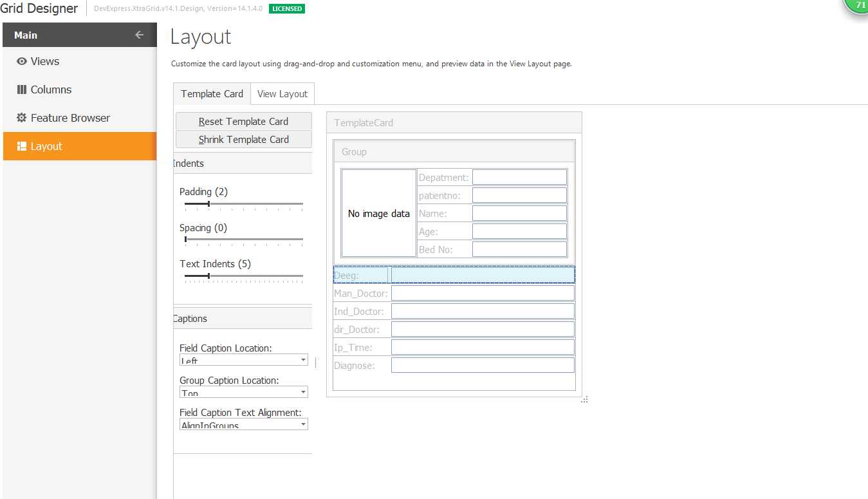Click the Padding (2) label
Viewport: 868px width, 499px height.
click(203, 192)
